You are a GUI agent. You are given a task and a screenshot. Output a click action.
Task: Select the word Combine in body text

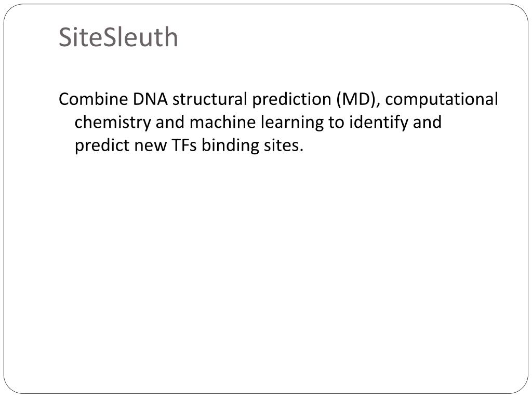tap(94, 99)
